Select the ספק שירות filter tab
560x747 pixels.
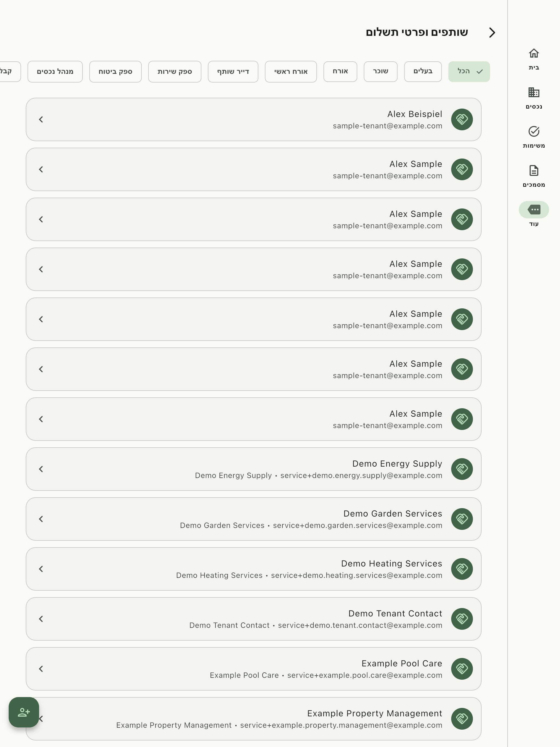coord(174,71)
